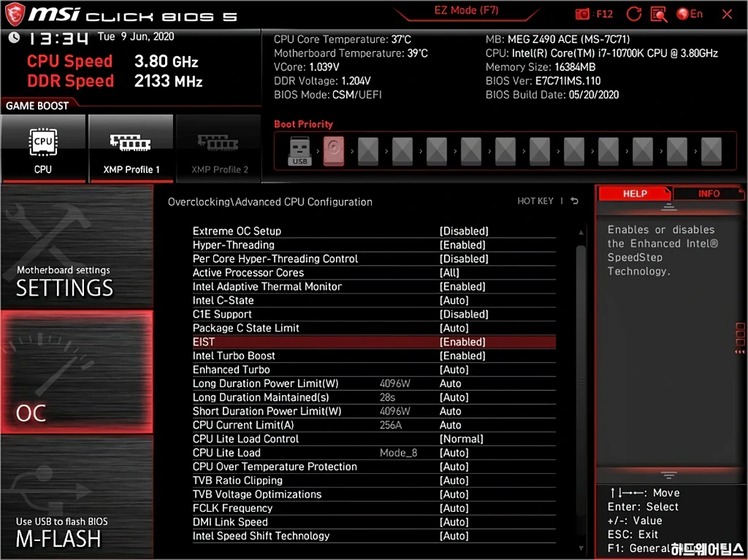Viewport: 748px width, 560px height.
Task: Edit the Long Duration Power Limit(W) Auto field
Action: click(450, 383)
